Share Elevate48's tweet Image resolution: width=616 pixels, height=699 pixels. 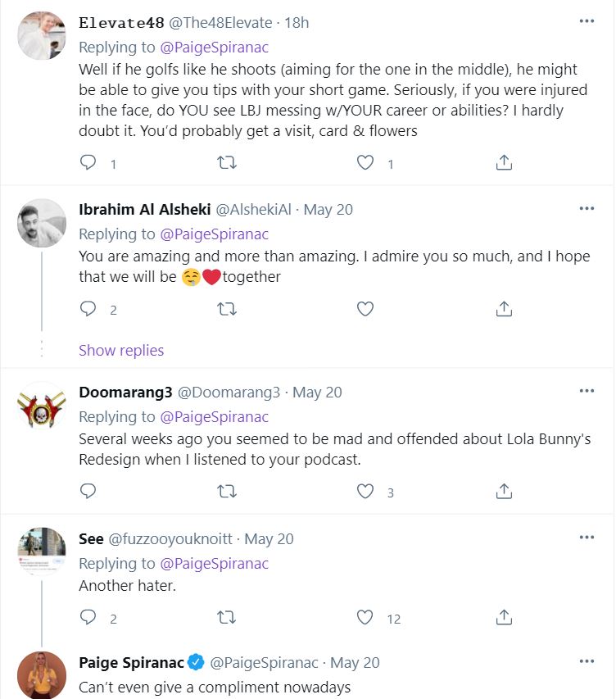505,163
